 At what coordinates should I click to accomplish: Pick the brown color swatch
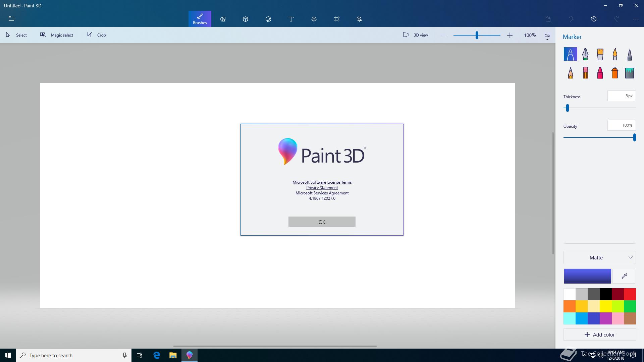pos(630,318)
